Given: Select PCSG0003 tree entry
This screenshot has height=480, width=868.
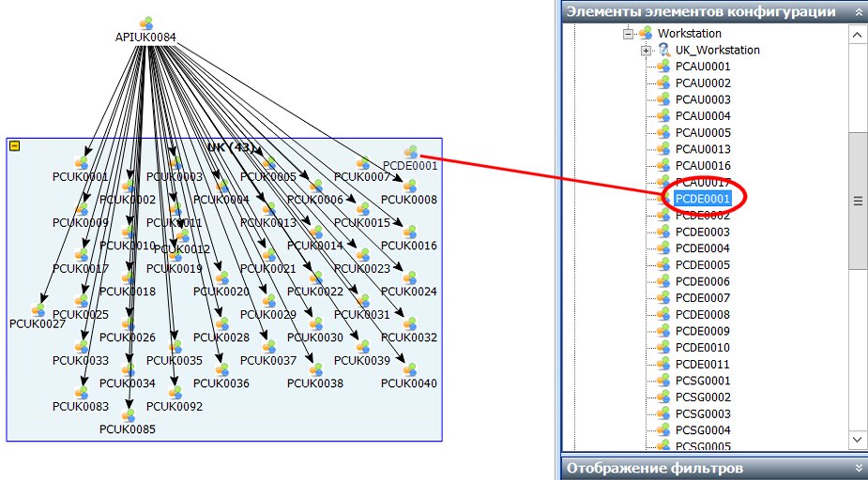Looking at the screenshot, I should click(703, 413).
